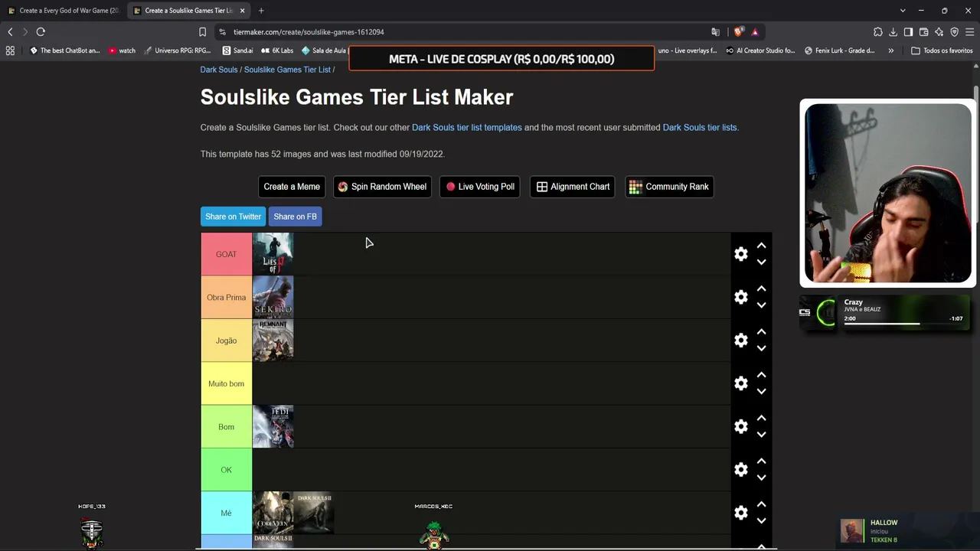The height and width of the screenshot is (551, 980).
Task: Move Jogão row up
Action: (x=761, y=332)
